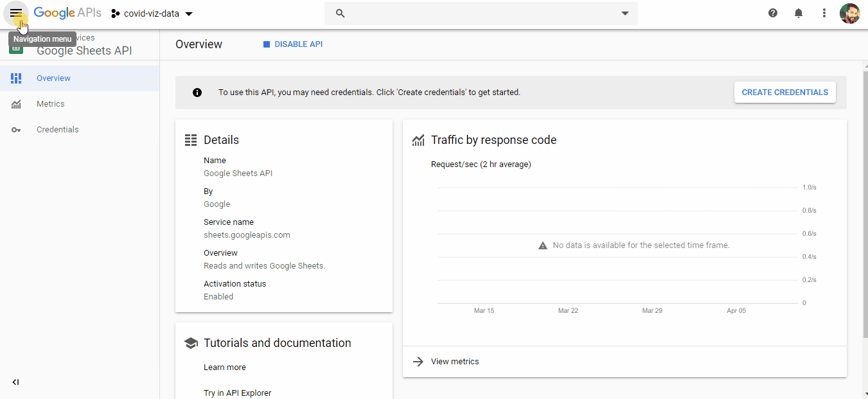Click the Mar 22 chart axis label
The height and width of the screenshot is (399, 868).
(x=568, y=311)
